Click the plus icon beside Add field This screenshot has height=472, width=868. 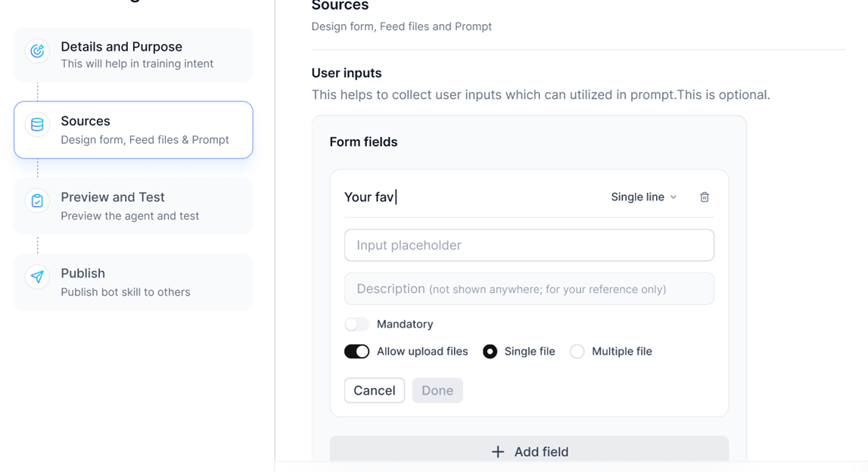pyautogui.click(x=498, y=452)
